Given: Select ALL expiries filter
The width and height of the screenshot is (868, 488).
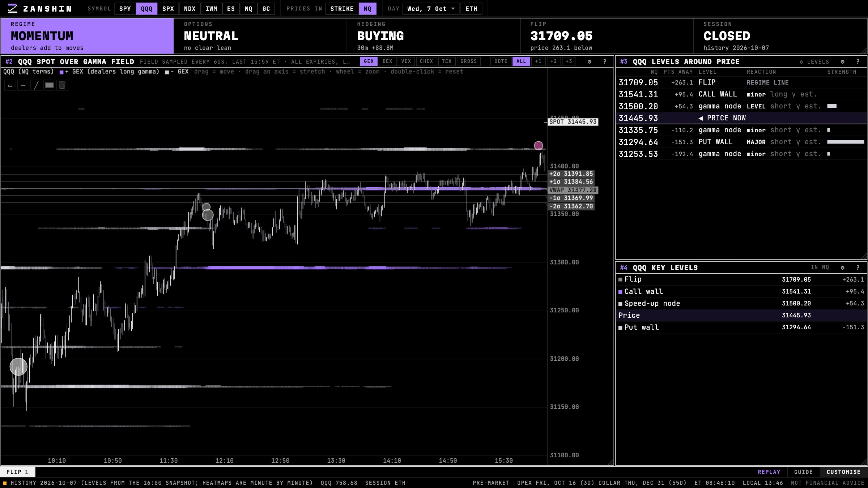Looking at the screenshot, I should (x=521, y=61).
